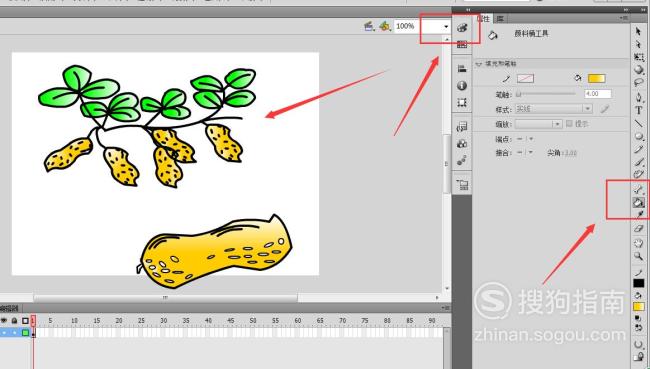
Task: Open the Transform panel icon
Action: click(462, 102)
